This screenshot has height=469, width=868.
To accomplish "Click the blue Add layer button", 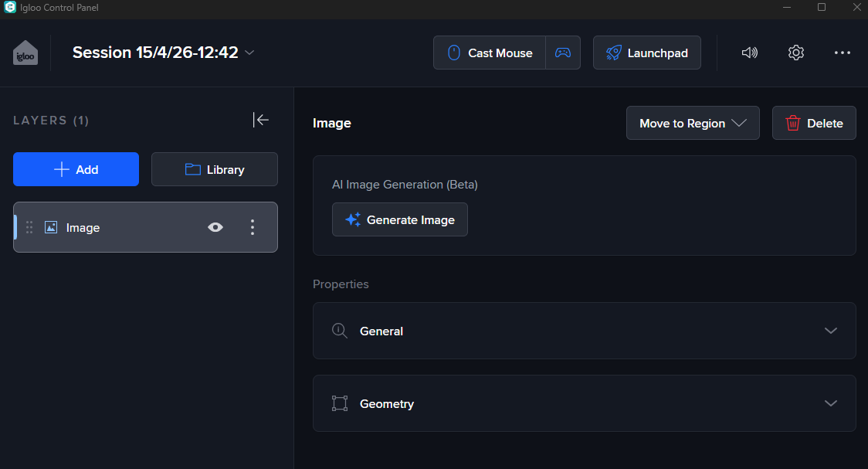I will (x=76, y=169).
